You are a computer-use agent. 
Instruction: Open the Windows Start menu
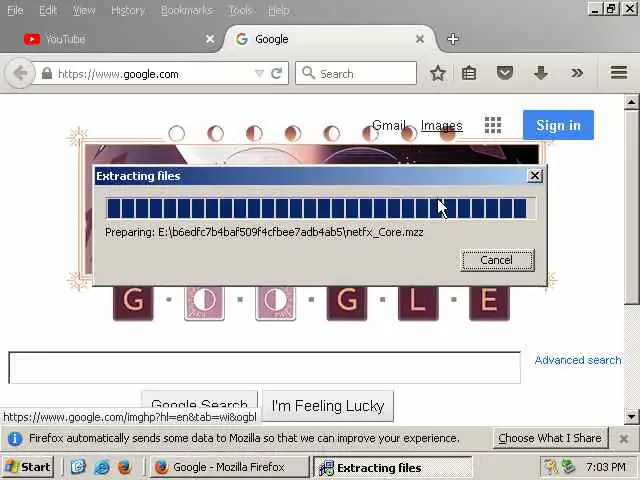click(x=27, y=467)
